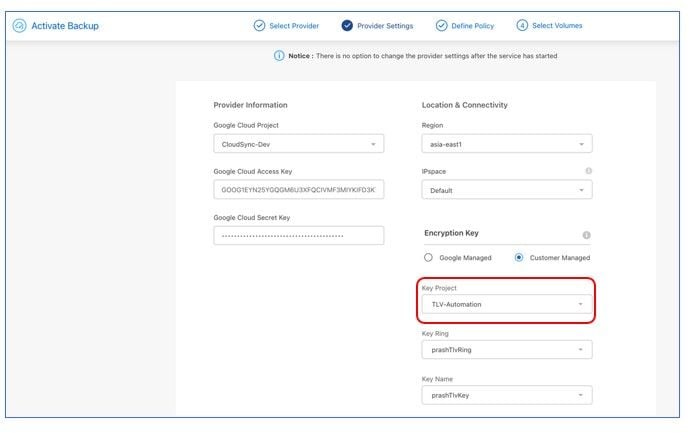Click the Google Cloud Secret Key field
Viewport: 694px width, 433px height.
click(299, 236)
